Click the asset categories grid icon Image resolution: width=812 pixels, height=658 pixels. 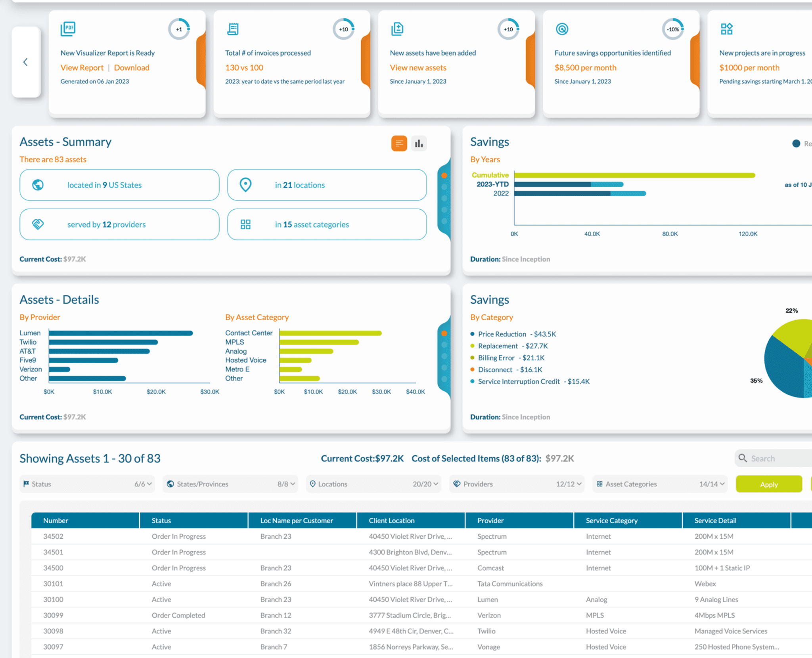click(245, 224)
